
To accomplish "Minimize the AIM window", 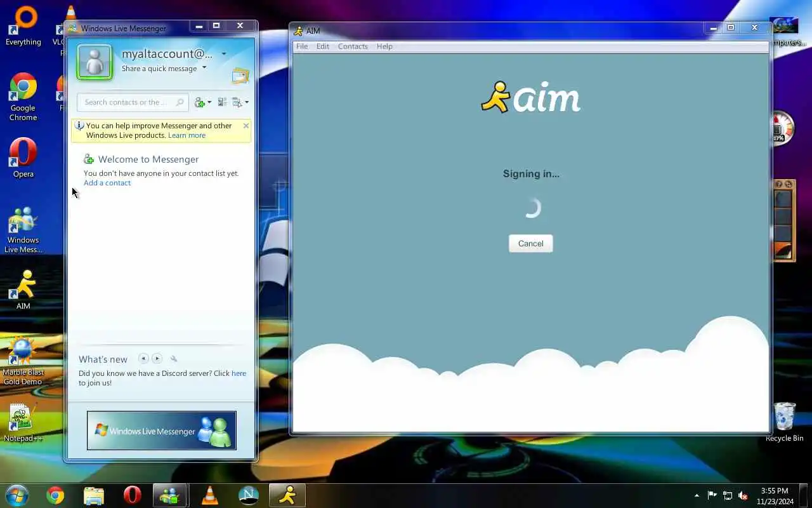I will tap(713, 28).
